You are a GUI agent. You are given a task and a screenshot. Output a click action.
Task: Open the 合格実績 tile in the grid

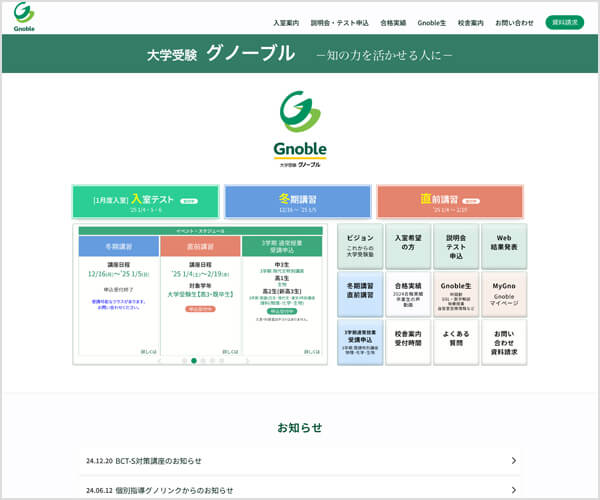pyautogui.click(x=407, y=294)
